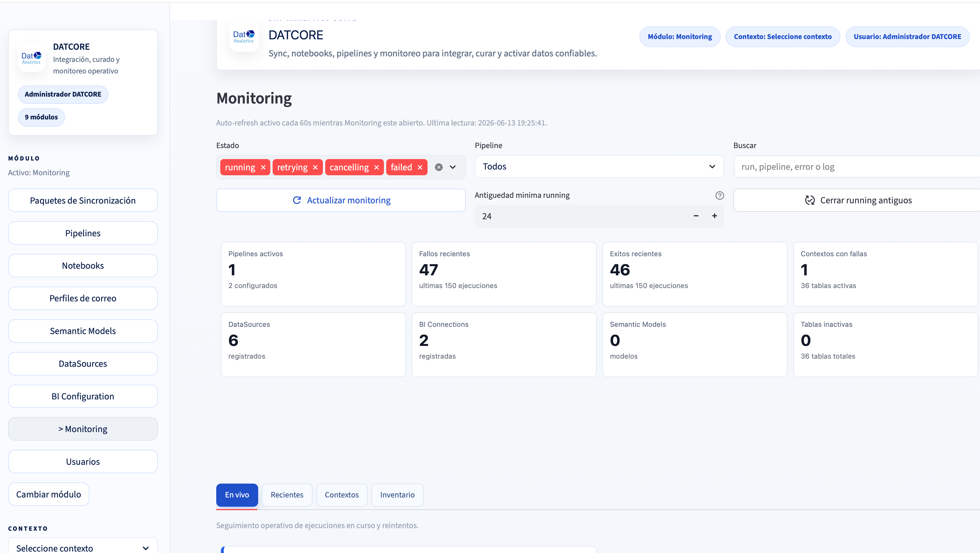Switch to the En vivo tab
Image resolution: width=980 pixels, height=553 pixels.
237,495
